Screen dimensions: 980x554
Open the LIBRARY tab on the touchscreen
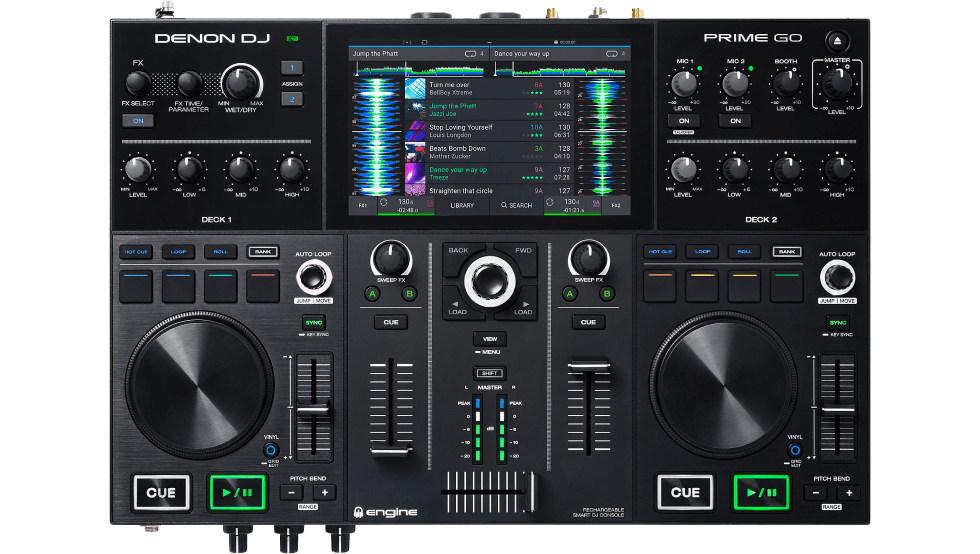tap(461, 205)
